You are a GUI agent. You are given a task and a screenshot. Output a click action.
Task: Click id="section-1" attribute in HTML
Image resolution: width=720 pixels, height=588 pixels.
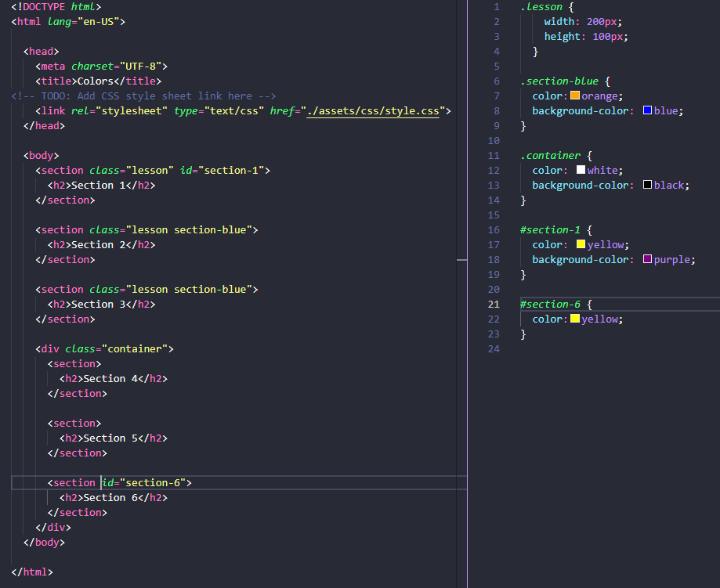pos(223,171)
